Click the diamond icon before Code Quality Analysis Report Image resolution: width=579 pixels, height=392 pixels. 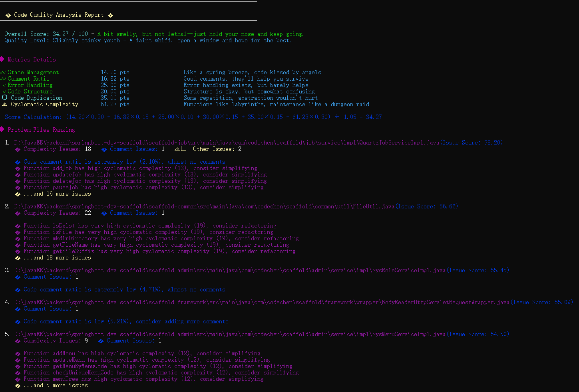pos(8,15)
